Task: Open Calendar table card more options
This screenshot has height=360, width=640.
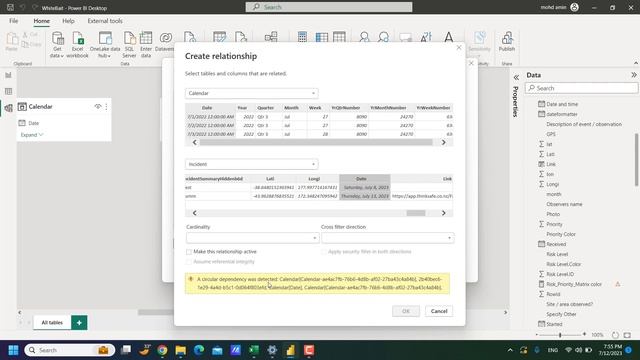Action: [x=107, y=107]
